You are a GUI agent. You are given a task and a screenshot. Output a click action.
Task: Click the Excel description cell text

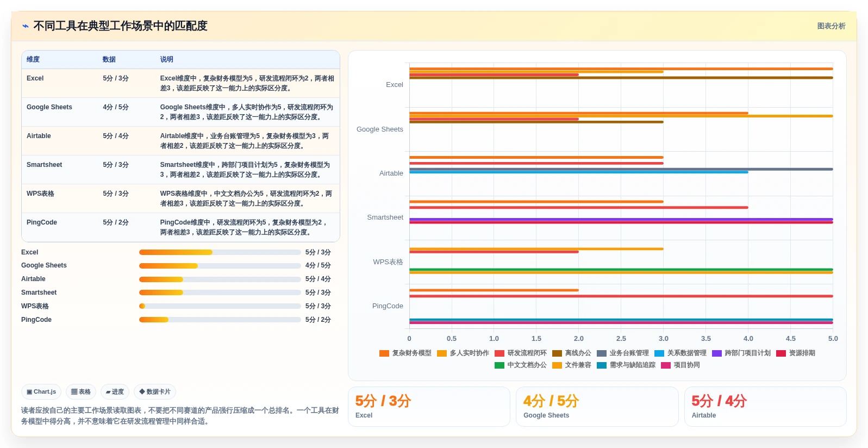point(247,83)
